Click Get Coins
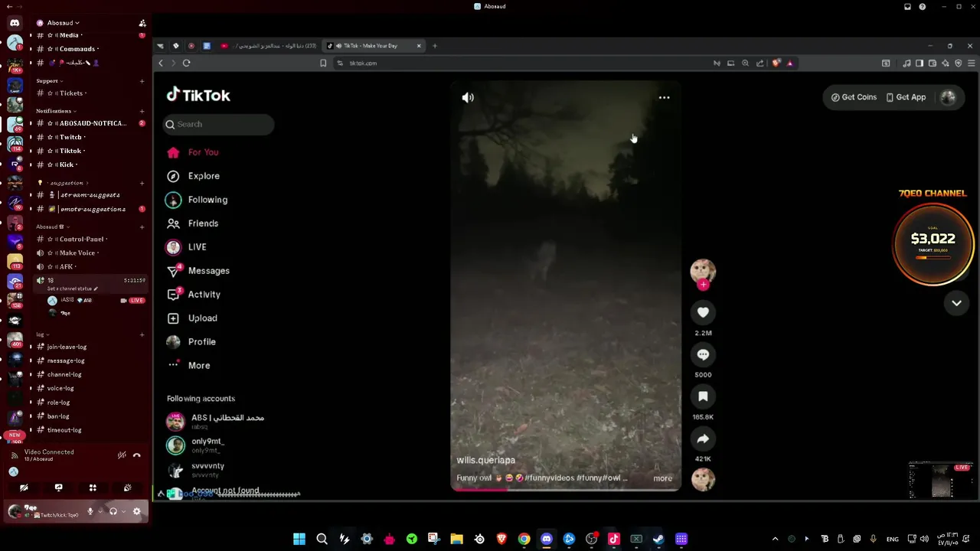 854,97
